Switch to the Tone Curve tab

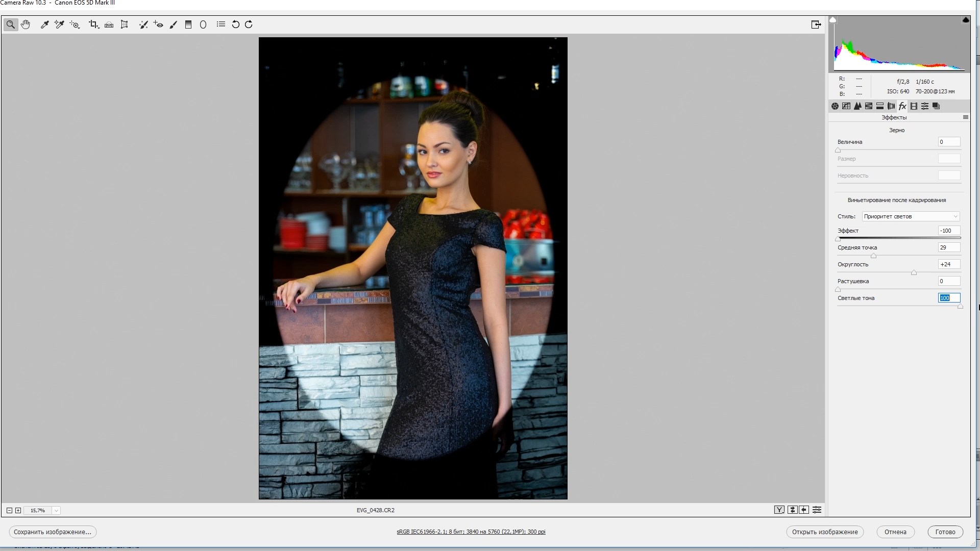click(846, 106)
